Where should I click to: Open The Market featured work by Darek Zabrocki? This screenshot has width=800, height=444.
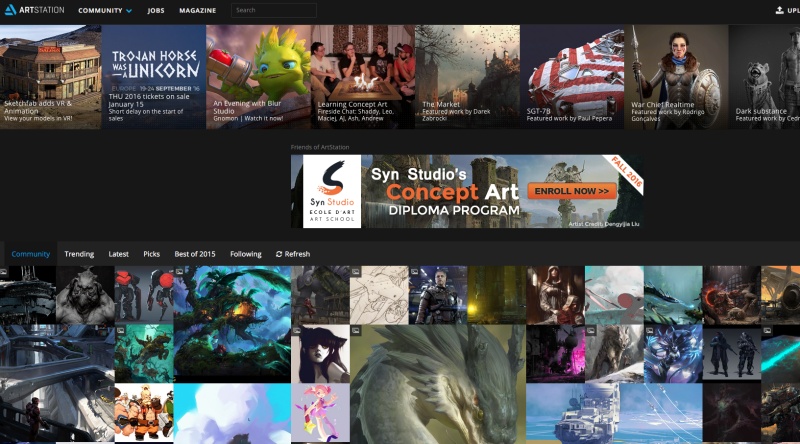tap(467, 77)
